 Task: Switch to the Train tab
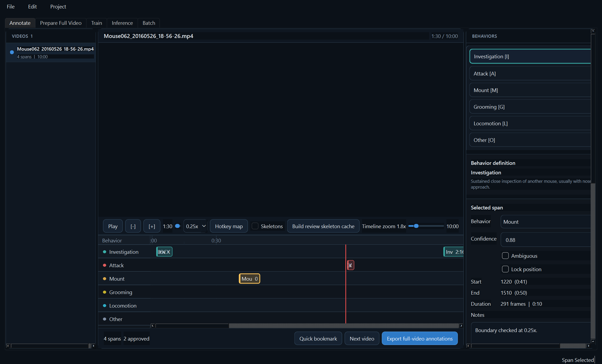pos(97,23)
